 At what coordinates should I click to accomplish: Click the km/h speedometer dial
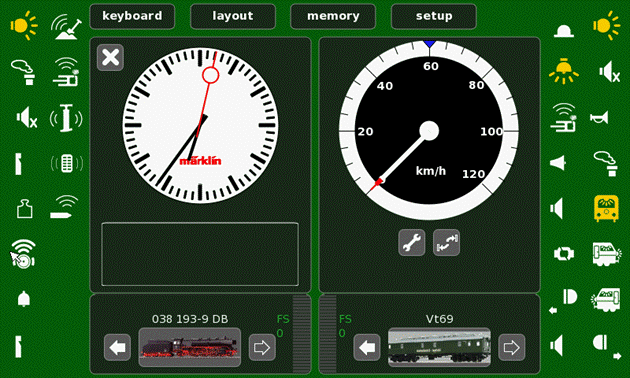429,131
